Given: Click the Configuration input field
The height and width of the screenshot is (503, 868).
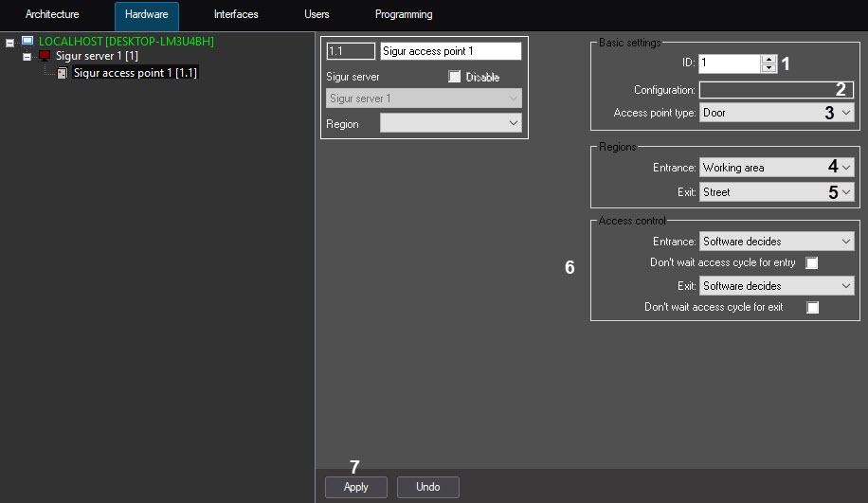Looking at the screenshot, I should click(x=776, y=90).
